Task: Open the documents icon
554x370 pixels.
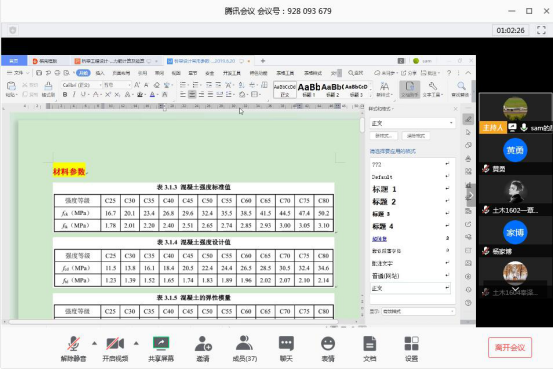Action: pos(370,343)
